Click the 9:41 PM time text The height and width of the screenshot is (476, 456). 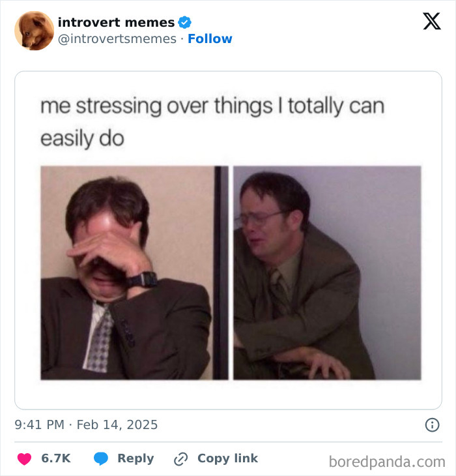pos(40,424)
